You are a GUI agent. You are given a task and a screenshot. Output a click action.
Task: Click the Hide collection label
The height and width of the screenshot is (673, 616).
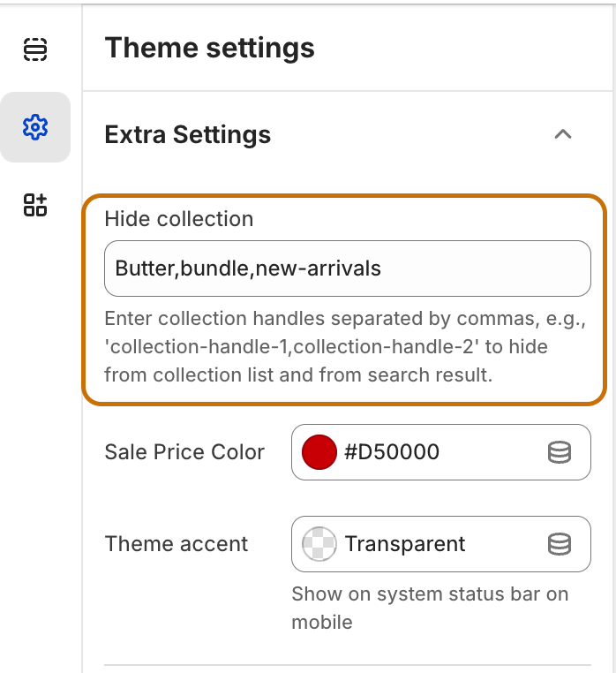tap(179, 218)
